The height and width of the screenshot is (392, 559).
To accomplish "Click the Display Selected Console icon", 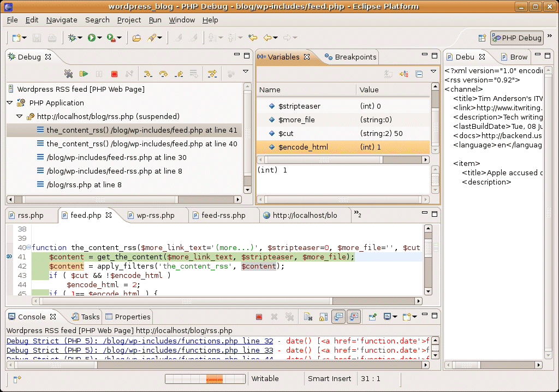I will coord(387,317).
